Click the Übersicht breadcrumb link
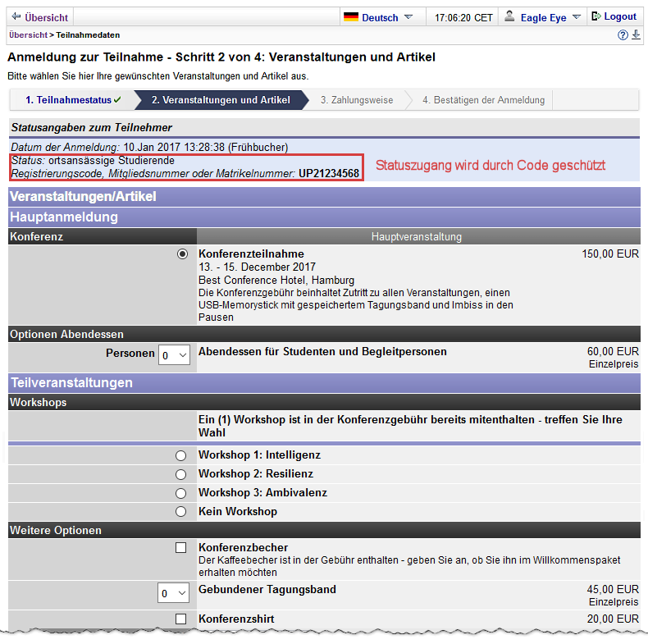The width and height of the screenshot is (648, 644). 28,35
